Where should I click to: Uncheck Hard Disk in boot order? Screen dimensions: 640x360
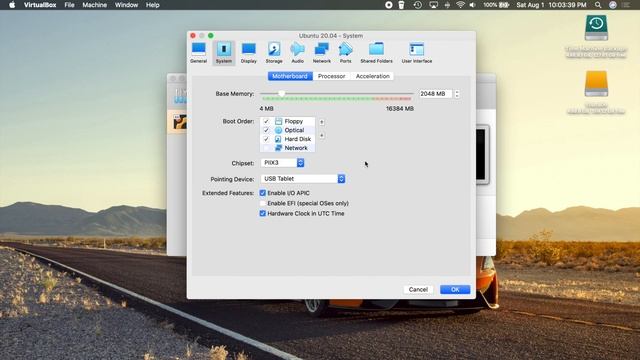click(266, 139)
